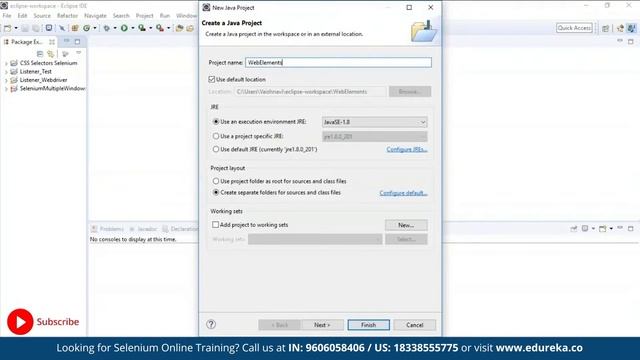Screen dimensions: 640x360
Task: Maximize the Package Explorer view
Action: pyautogui.click(x=77, y=41)
